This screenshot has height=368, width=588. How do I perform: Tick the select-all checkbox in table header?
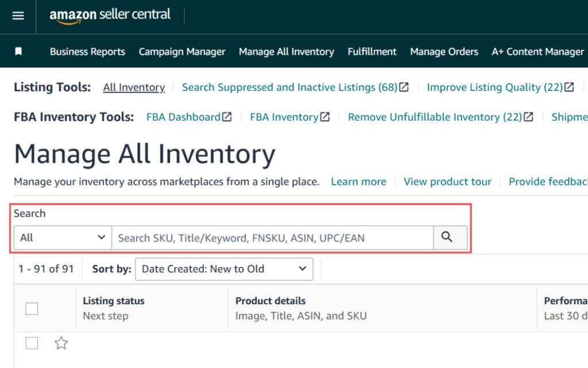pos(32,309)
